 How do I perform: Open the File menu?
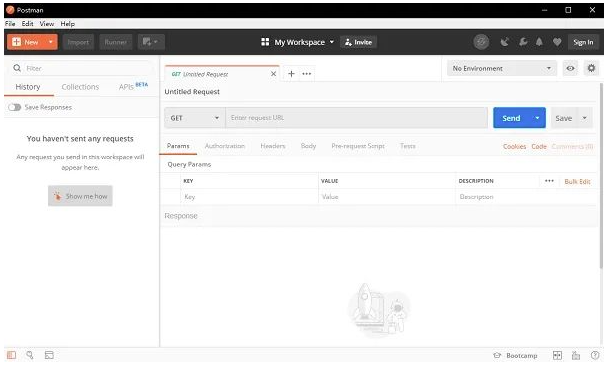coord(10,24)
